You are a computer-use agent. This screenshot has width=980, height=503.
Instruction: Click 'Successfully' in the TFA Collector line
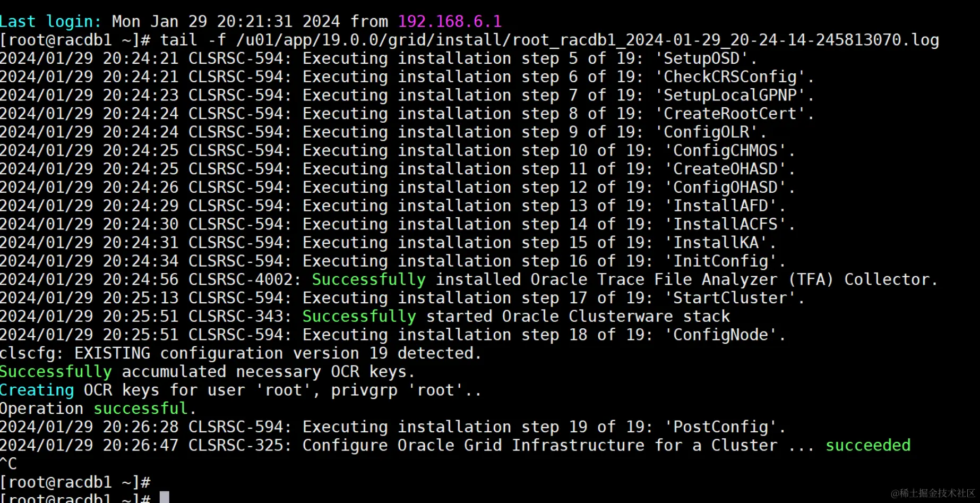coord(369,279)
